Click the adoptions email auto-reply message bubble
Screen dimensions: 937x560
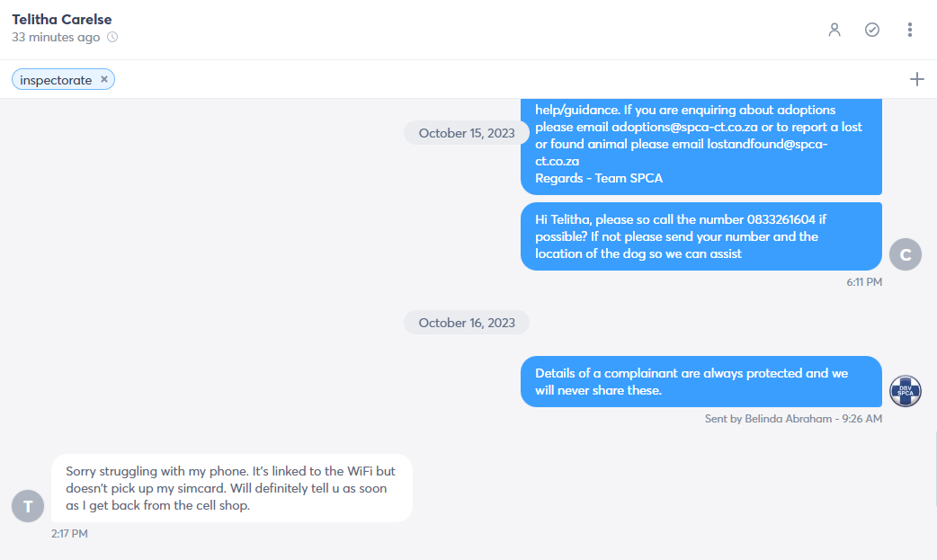[701, 147]
